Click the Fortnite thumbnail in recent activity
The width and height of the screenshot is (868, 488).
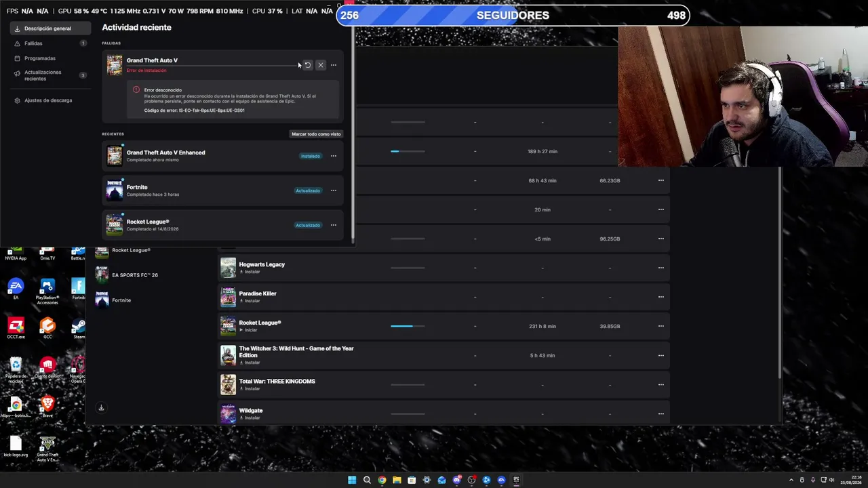pos(115,190)
